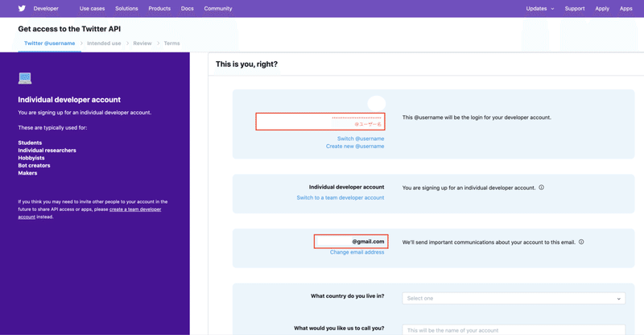Select the Terms step

click(171, 43)
